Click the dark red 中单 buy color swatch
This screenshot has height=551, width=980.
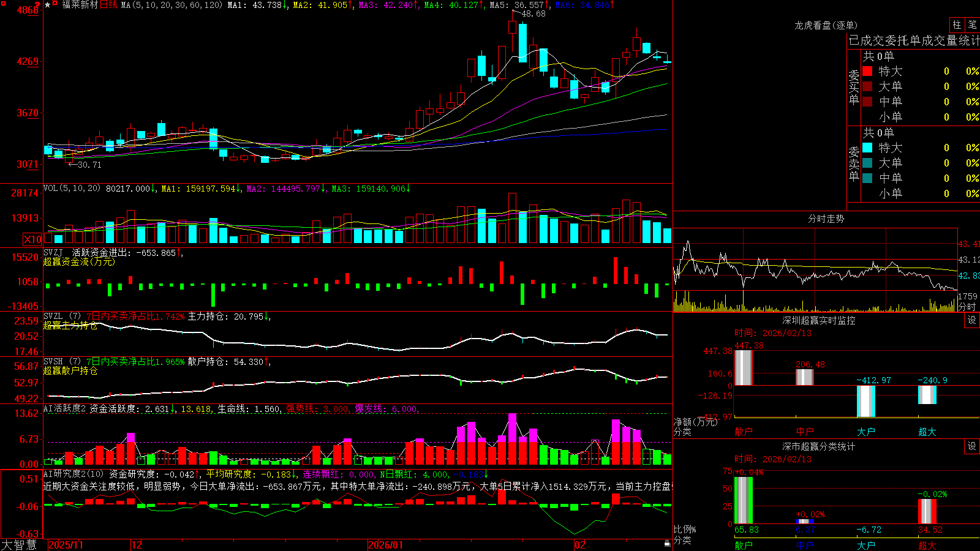click(867, 102)
